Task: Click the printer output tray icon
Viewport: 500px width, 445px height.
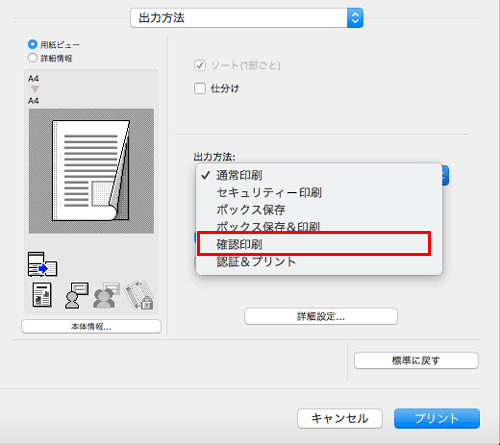Action: (x=42, y=264)
